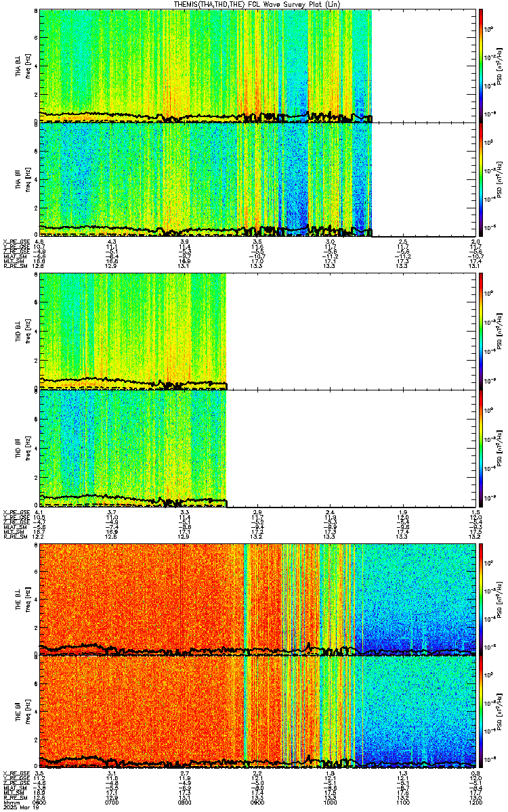Click the '0800' time tick label

click(184, 803)
